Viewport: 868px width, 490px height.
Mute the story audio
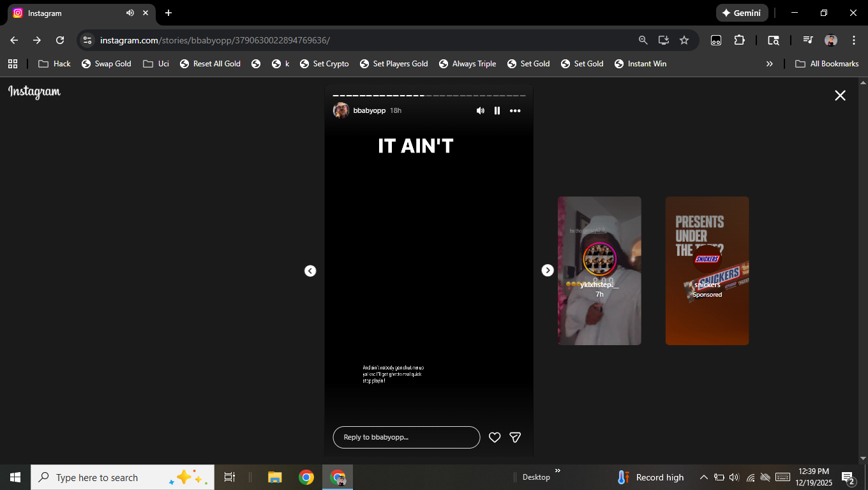(x=481, y=111)
